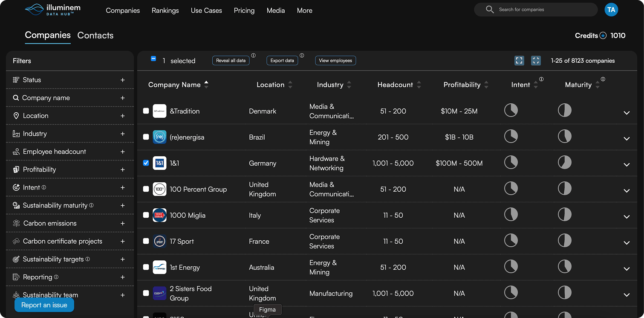Click the View employees button
Viewport: 644px width, 318px height.
coord(335,61)
